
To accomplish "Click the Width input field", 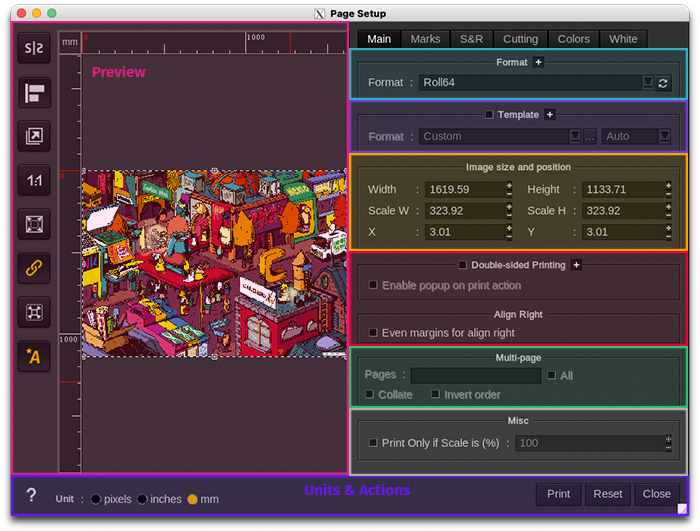I will pos(465,189).
